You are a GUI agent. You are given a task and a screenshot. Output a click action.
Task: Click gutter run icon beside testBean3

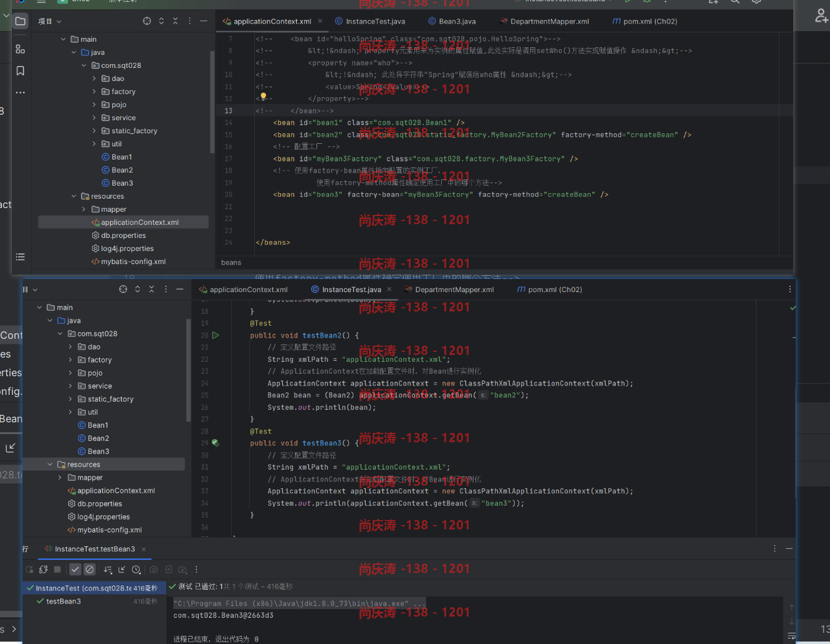point(216,443)
